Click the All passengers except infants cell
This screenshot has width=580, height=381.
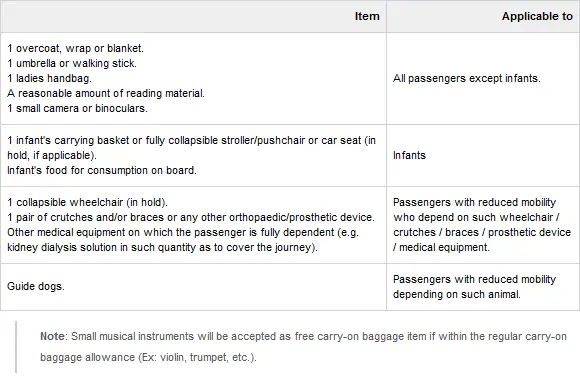(466, 78)
